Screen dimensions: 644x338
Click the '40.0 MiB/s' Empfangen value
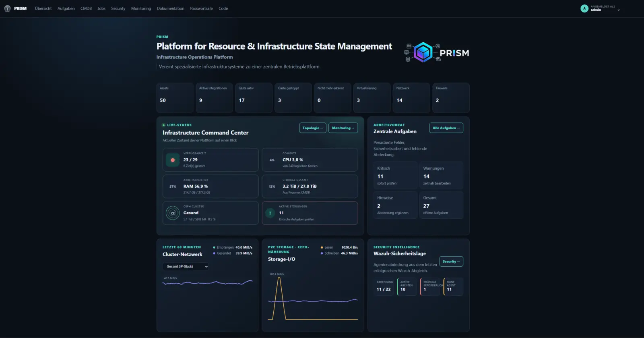[244, 247]
